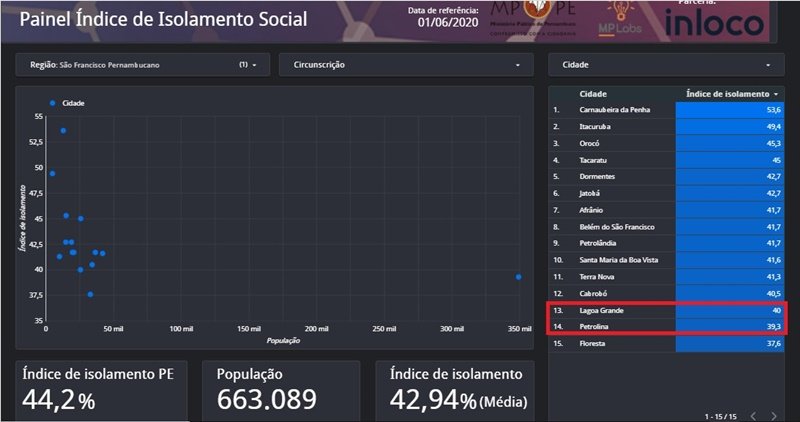Select the highest scatter point near 53.6
The height and width of the screenshot is (422, 800).
[x=62, y=131]
